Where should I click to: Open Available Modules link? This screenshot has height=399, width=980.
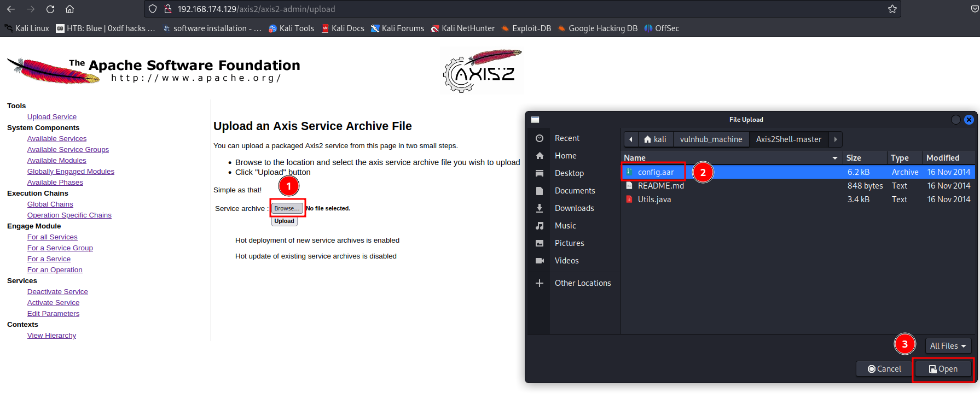(x=57, y=161)
